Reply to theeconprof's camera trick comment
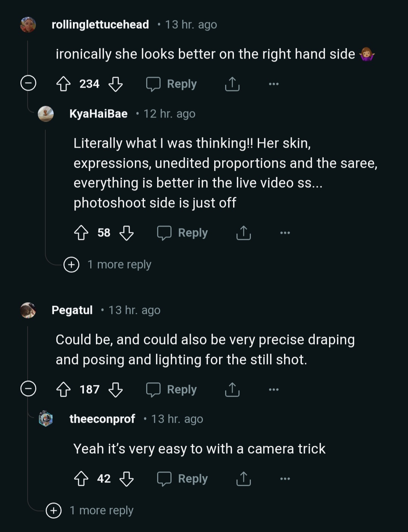The image size is (408, 532). 183,479
